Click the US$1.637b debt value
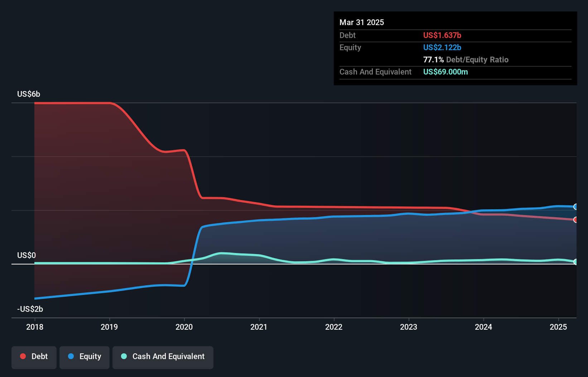Viewport: 588px width, 377px height. (x=442, y=35)
